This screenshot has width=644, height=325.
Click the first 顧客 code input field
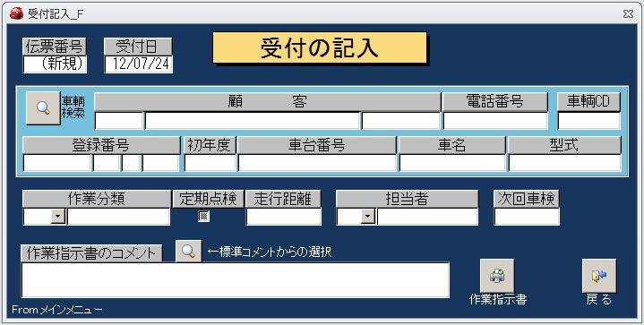119,121
